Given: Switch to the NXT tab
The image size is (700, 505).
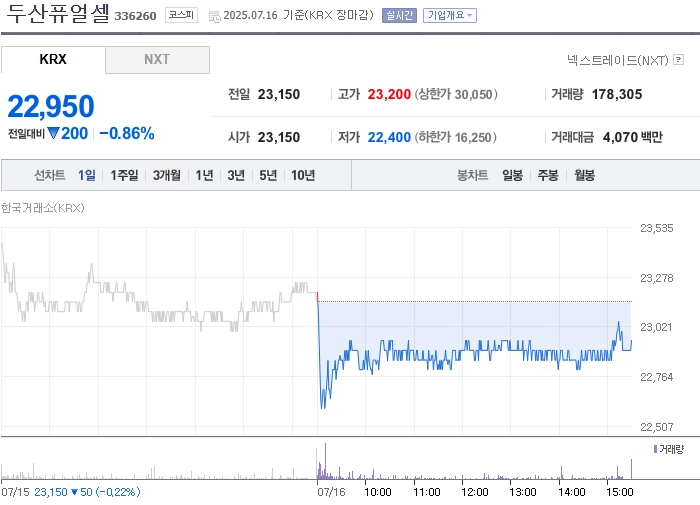Looking at the screenshot, I should click(x=157, y=59).
